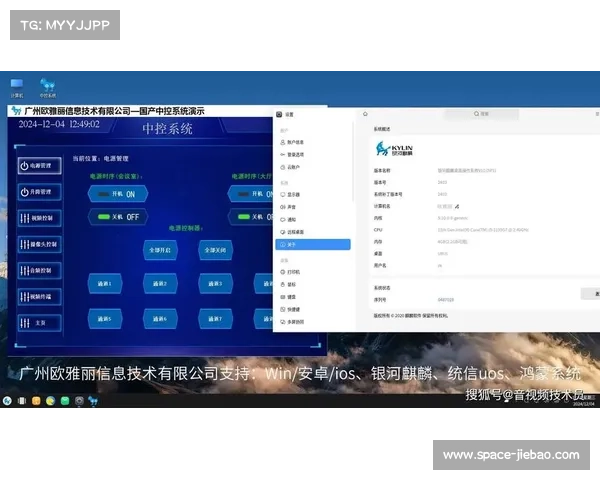600x480 pixels.
Task: Switch power channel 通道7
Action: (x=215, y=319)
